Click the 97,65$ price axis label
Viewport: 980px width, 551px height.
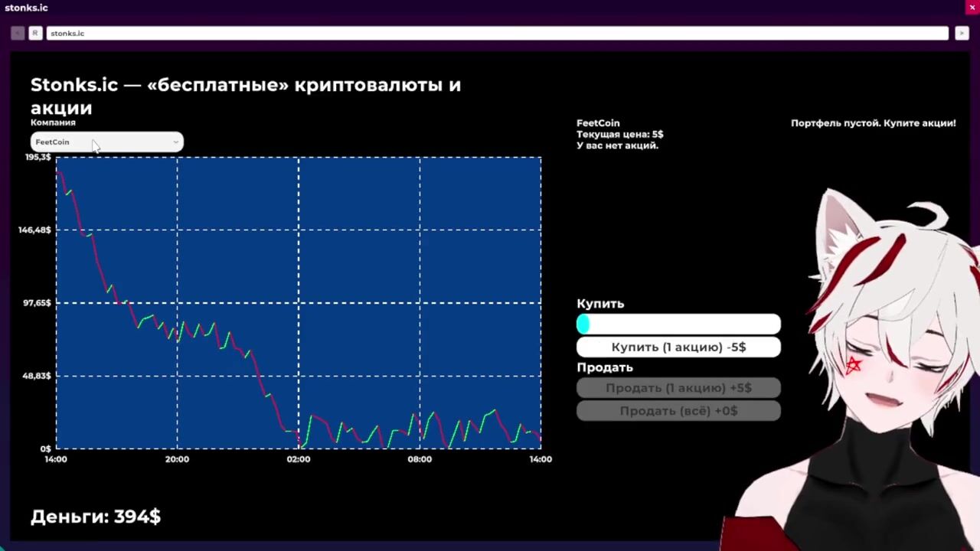tap(37, 303)
